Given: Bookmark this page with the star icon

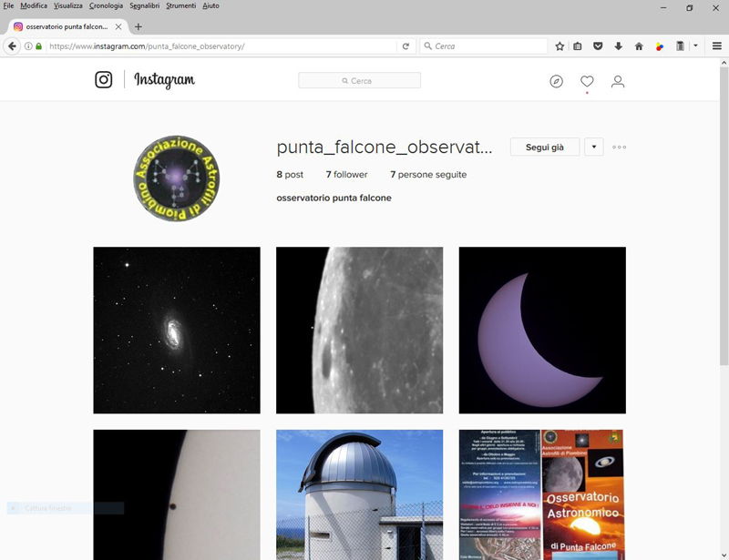Looking at the screenshot, I should 560,46.
